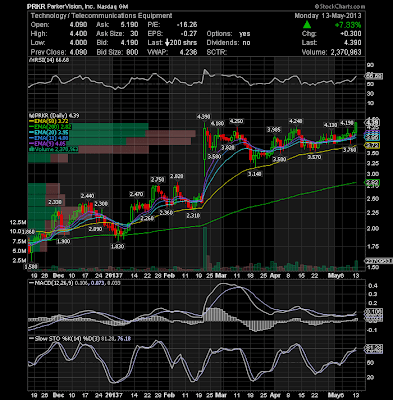Click the green EMA(200) legend entry
The width and height of the screenshot is (393, 400).
point(50,127)
